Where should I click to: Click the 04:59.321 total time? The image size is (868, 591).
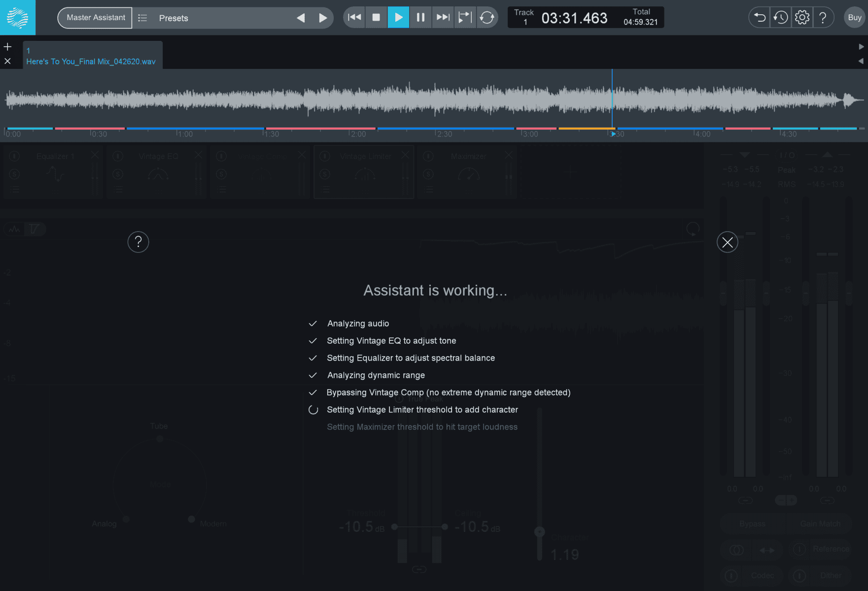click(x=640, y=22)
